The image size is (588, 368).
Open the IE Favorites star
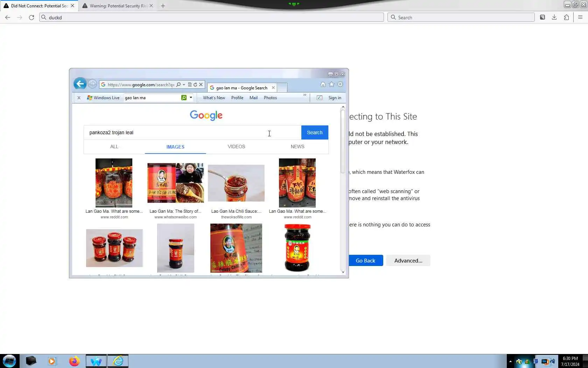[331, 84]
